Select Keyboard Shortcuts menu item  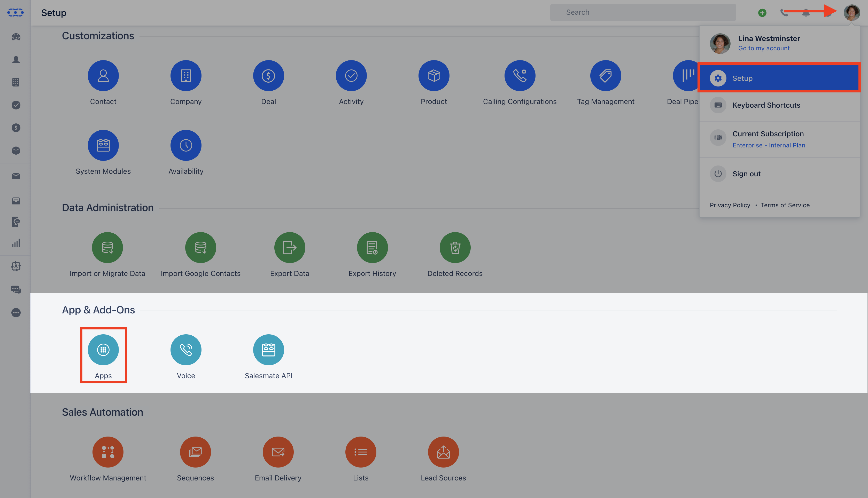(x=779, y=105)
